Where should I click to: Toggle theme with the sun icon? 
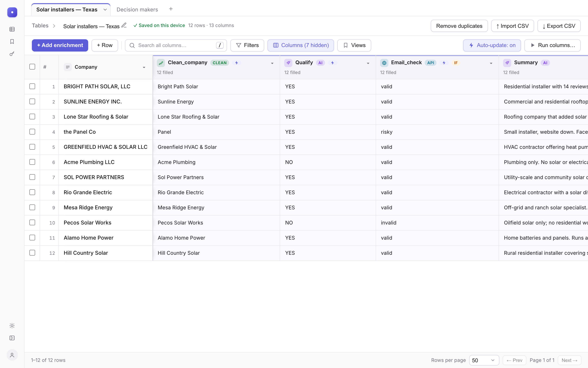coord(12,326)
